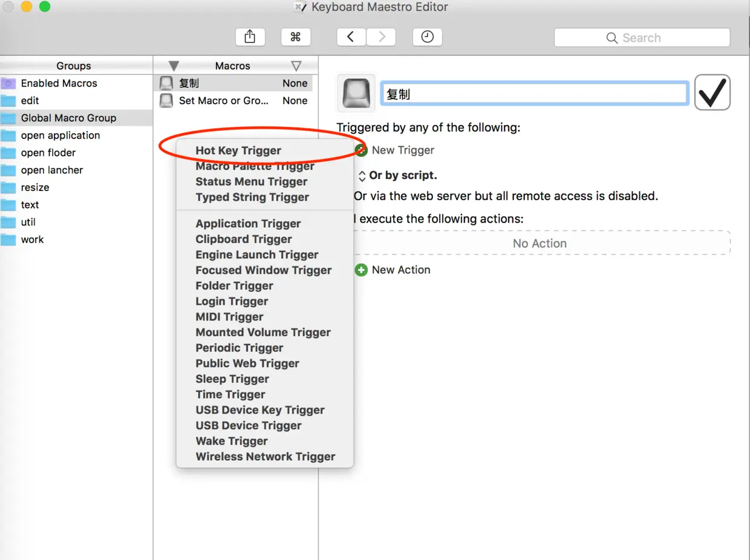This screenshot has height=560, width=750.
Task: Click the No Action placeholder
Action: coord(540,243)
